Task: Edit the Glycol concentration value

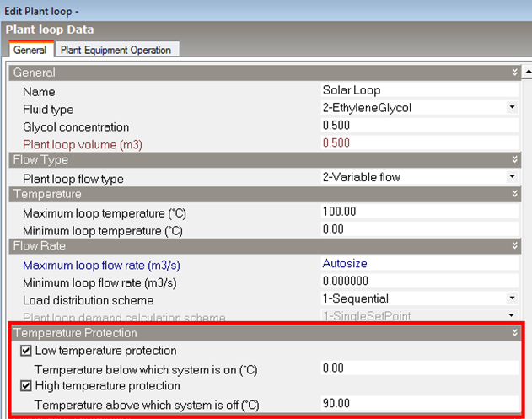Action: point(419,126)
